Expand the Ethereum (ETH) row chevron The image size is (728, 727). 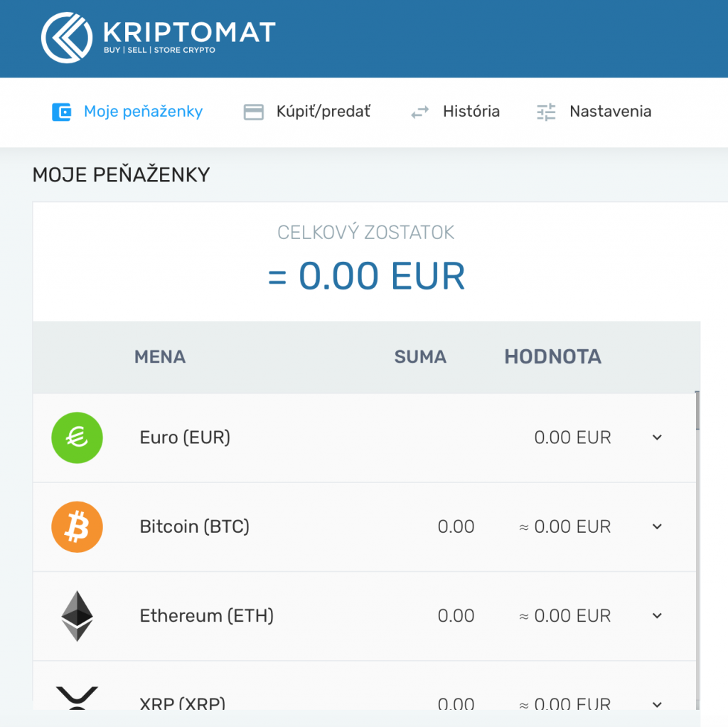tap(657, 616)
